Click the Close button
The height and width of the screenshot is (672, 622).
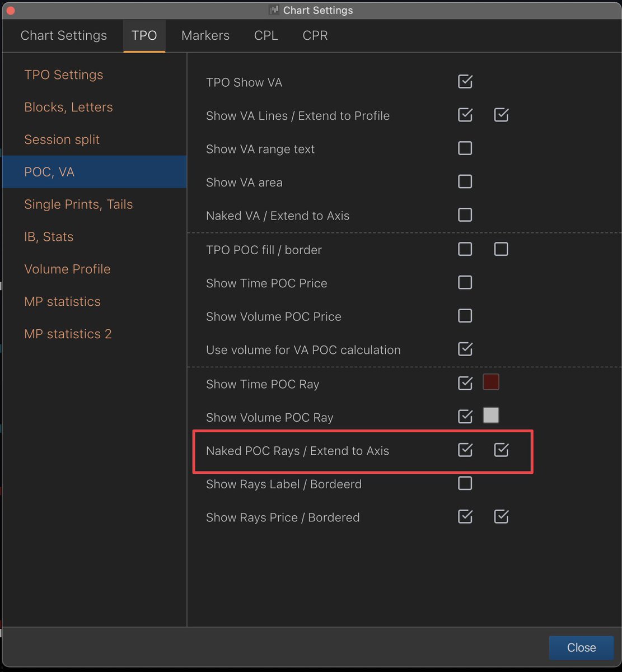pos(581,647)
